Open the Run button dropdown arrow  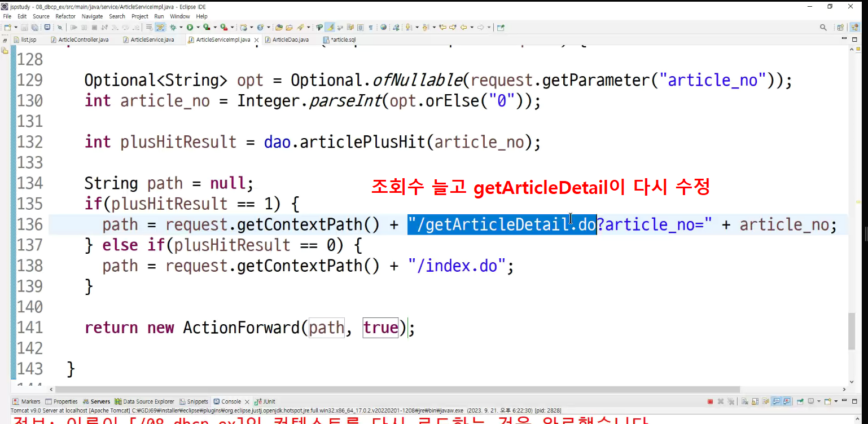click(198, 27)
